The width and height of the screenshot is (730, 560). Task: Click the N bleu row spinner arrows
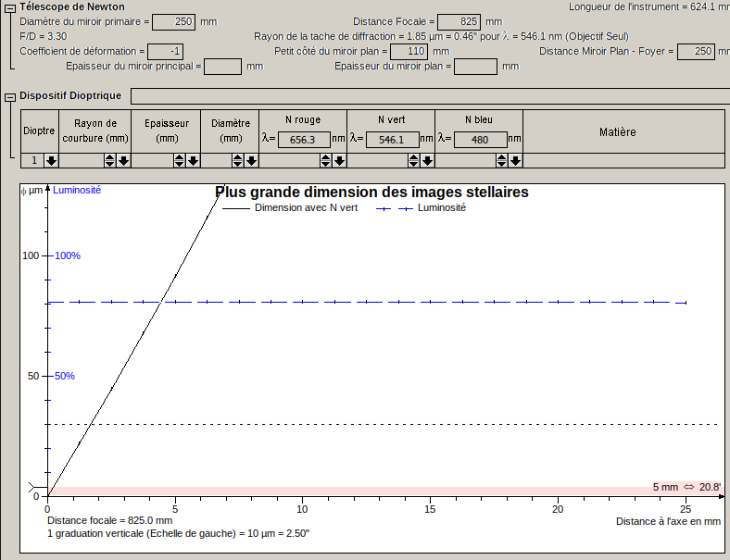click(502, 161)
